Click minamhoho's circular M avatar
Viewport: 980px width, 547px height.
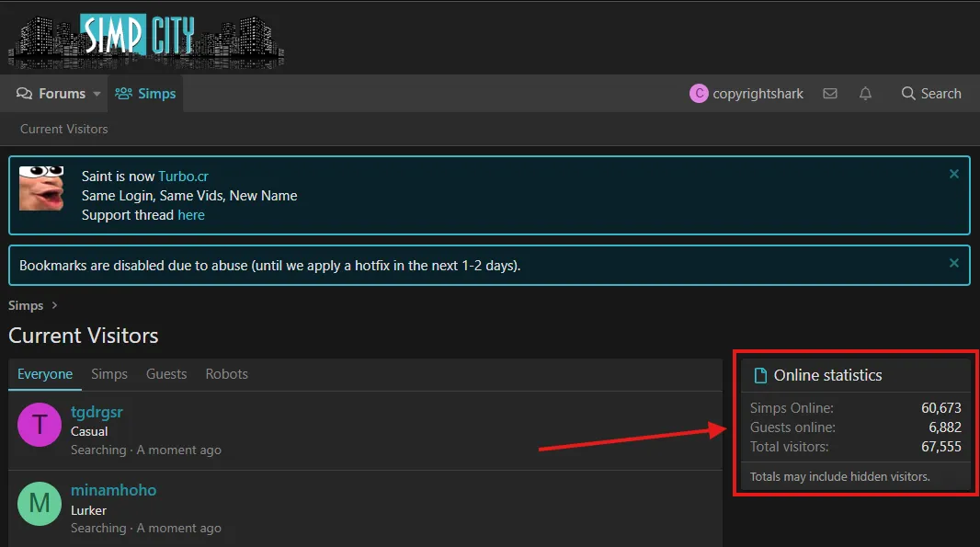[x=39, y=503]
